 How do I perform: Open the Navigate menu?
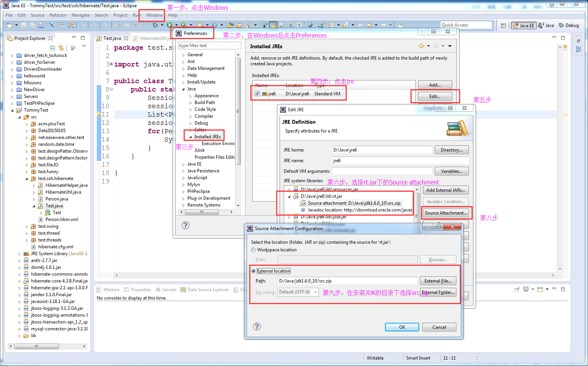[x=81, y=15]
